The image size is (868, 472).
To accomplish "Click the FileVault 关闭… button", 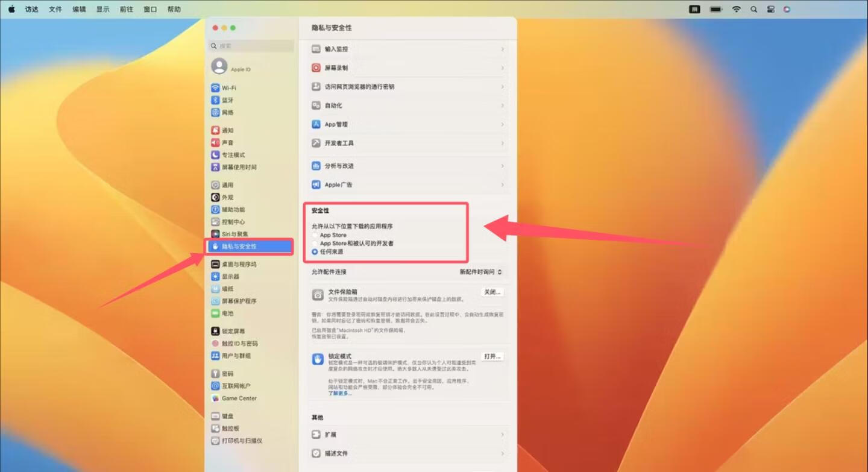I will tap(492, 292).
